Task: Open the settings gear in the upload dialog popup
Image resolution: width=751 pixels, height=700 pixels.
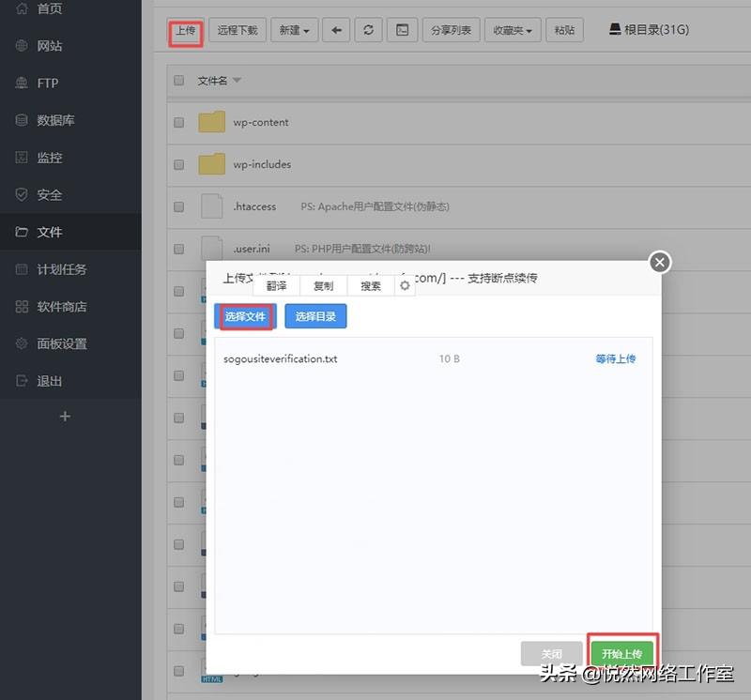Action: [405, 285]
